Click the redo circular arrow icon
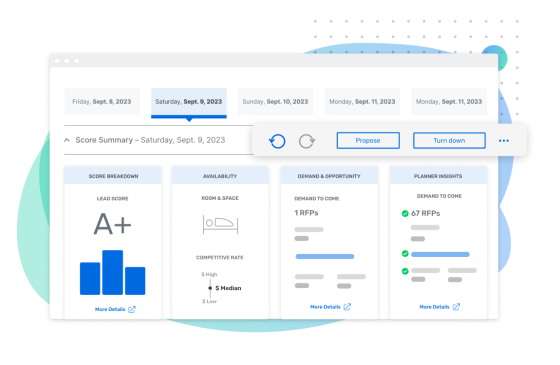The width and height of the screenshot is (560, 365). click(x=307, y=141)
